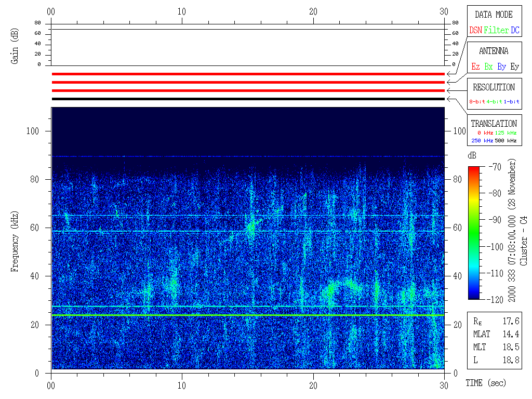Image resolution: width=532 pixels, height=399 pixels.
Task: Click the green Bx antenna label
Action: coord(488,66)
